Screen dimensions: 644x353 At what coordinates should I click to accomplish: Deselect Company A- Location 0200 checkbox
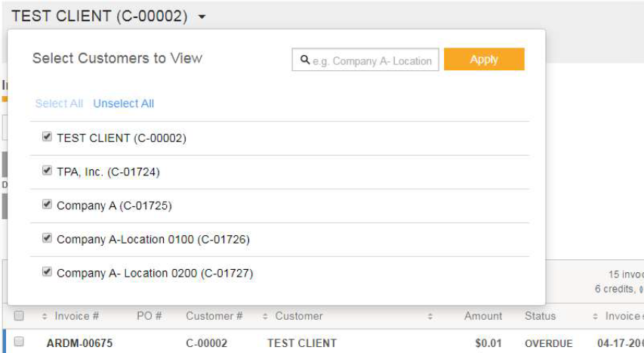tap(47, 272)
